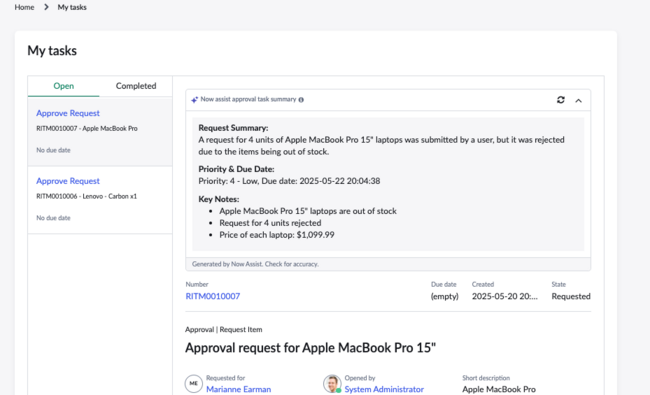Click the info icon beside approval task summary
This screenshot has height=395, width=650.
[x=301, y=100]
